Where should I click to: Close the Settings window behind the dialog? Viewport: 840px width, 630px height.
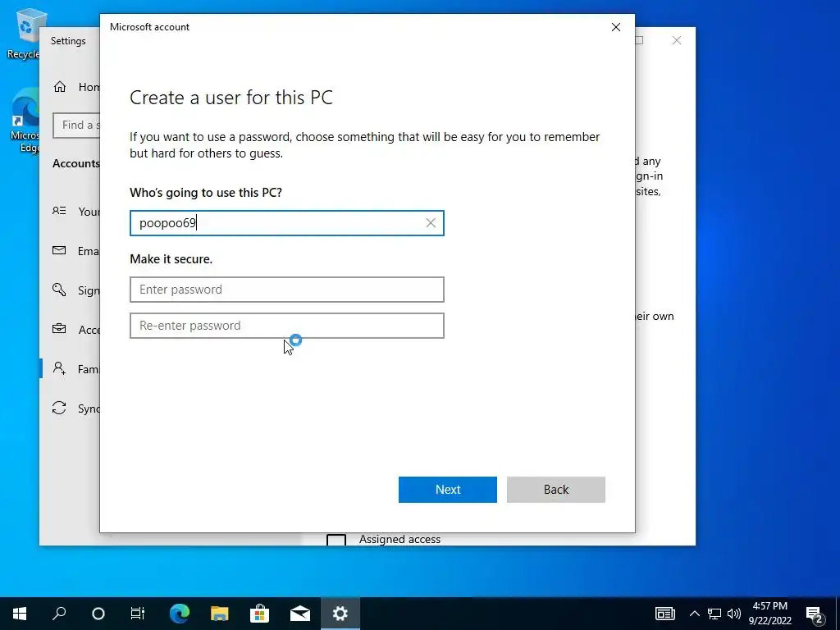677,41
